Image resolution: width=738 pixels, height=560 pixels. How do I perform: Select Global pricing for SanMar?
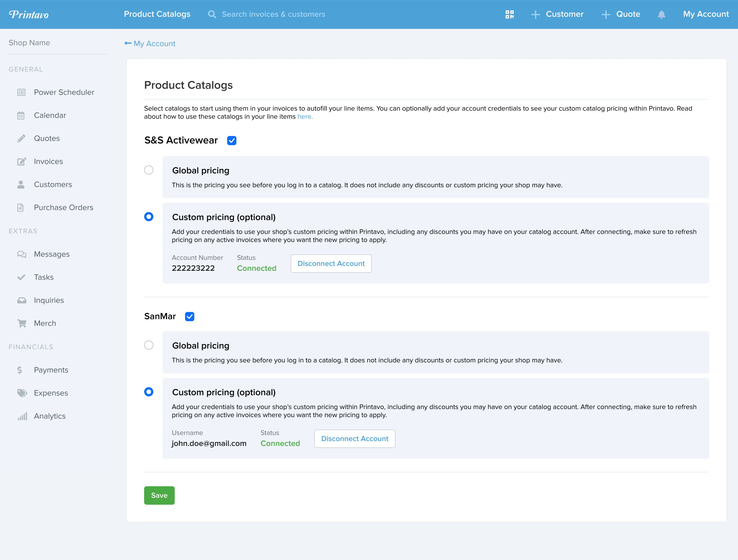149,345
